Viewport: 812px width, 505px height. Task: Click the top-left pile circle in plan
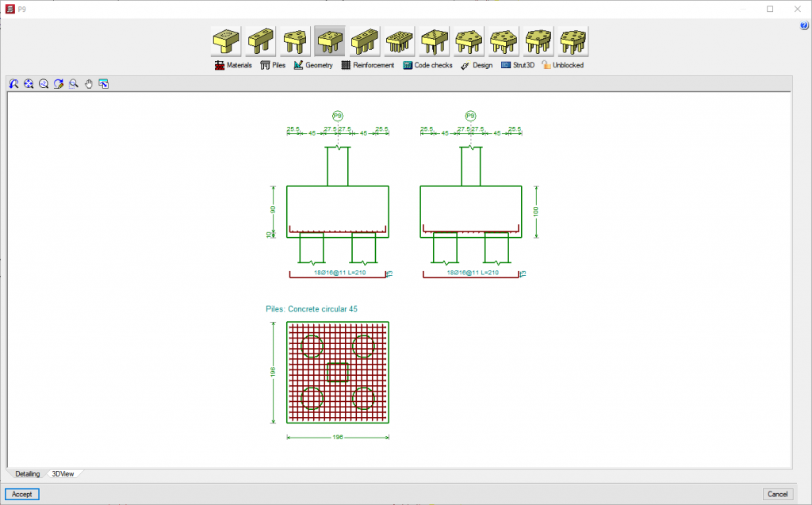312,346
